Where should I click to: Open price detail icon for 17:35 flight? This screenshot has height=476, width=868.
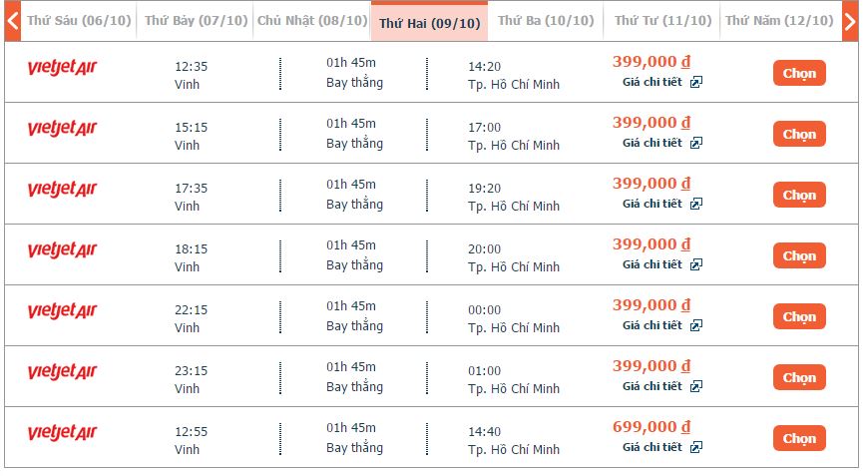pyautogui.click(x=696, y=205)
